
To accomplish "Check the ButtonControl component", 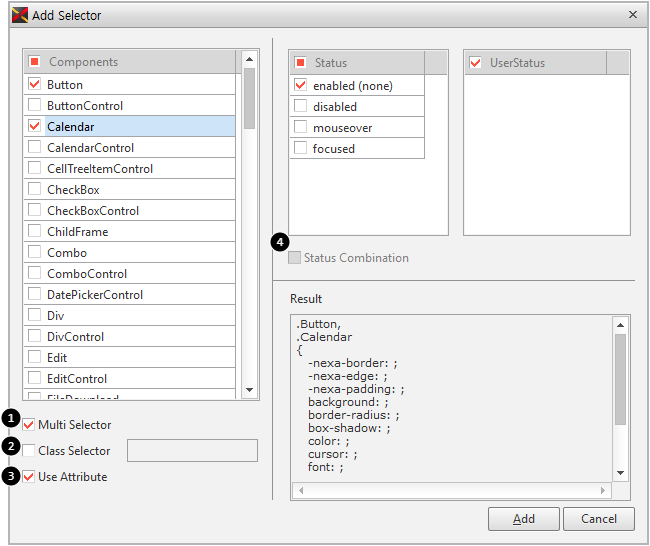I will (x=35, y=105).
